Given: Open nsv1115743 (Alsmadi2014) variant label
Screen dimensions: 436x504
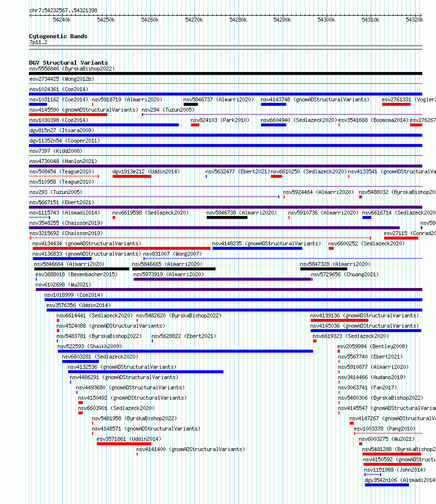Looking at the screenshot, I should point(65,213).
